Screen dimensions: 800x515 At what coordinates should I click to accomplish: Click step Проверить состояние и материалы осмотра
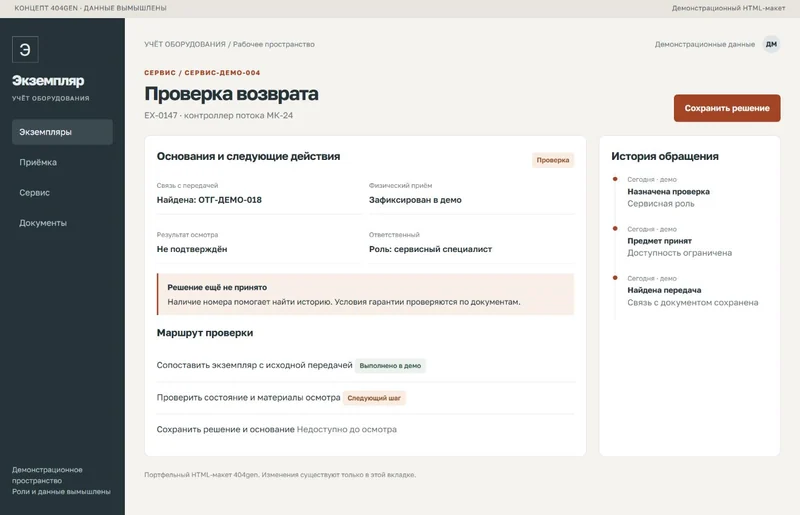pos(248,398)
